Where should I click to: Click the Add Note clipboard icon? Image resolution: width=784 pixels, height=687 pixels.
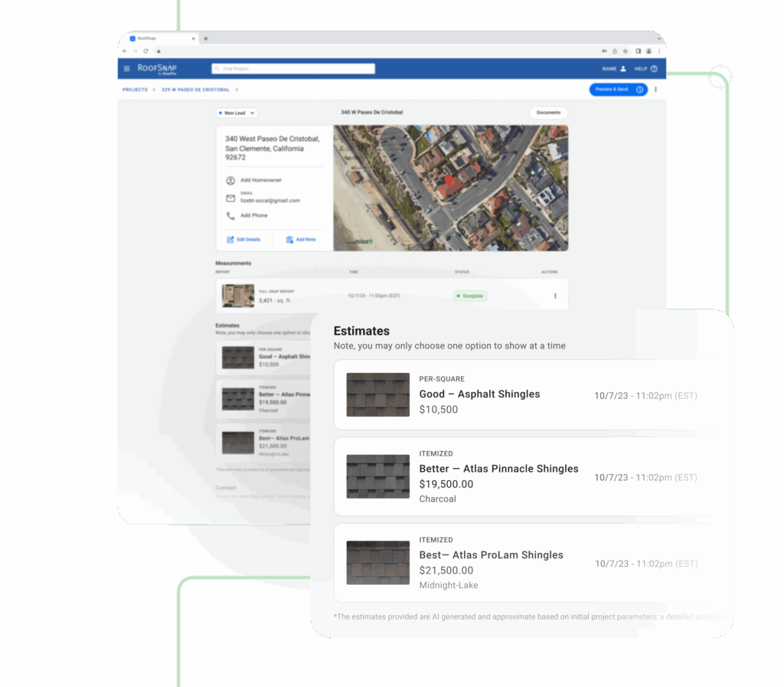coord(289,240)
